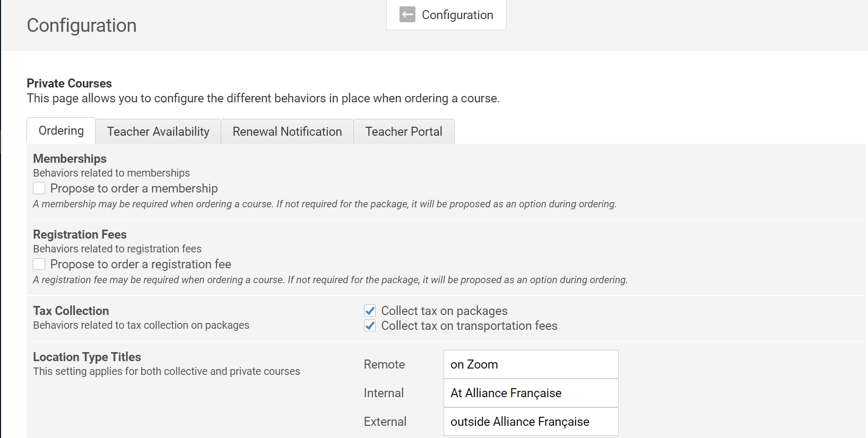868x438 pixels.
Task: Tick the Propose to order a registration fee checkbox
Action: 39,264
